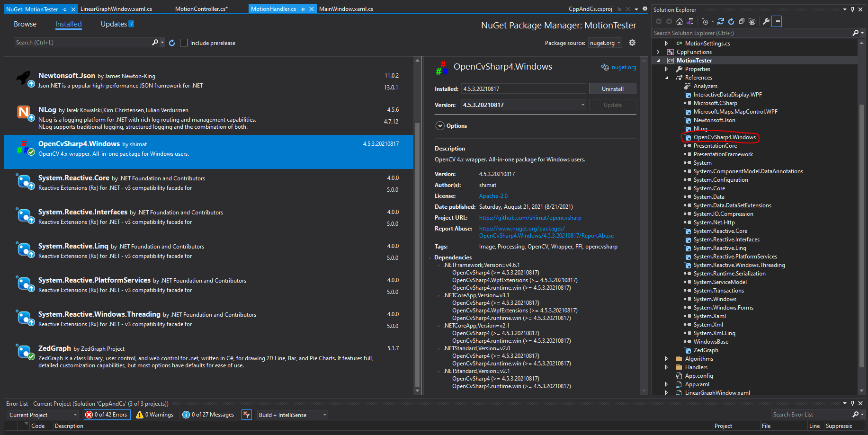Open Current Project scope dropdown
868x435 pixels.
click(x=43, y=415)
